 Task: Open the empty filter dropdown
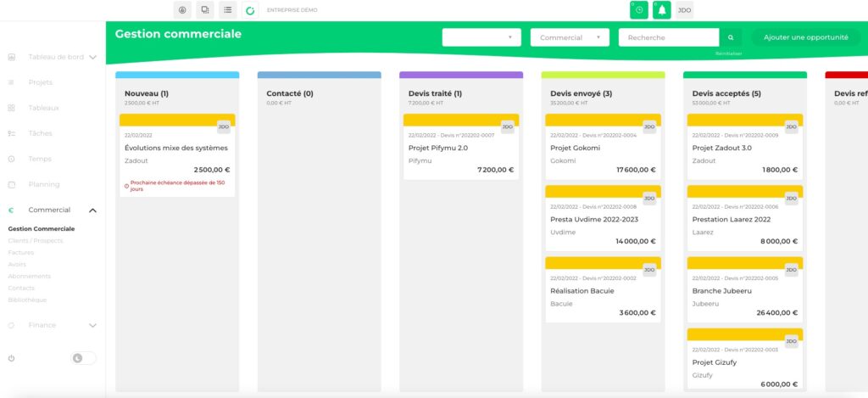[x=481, y=37]
